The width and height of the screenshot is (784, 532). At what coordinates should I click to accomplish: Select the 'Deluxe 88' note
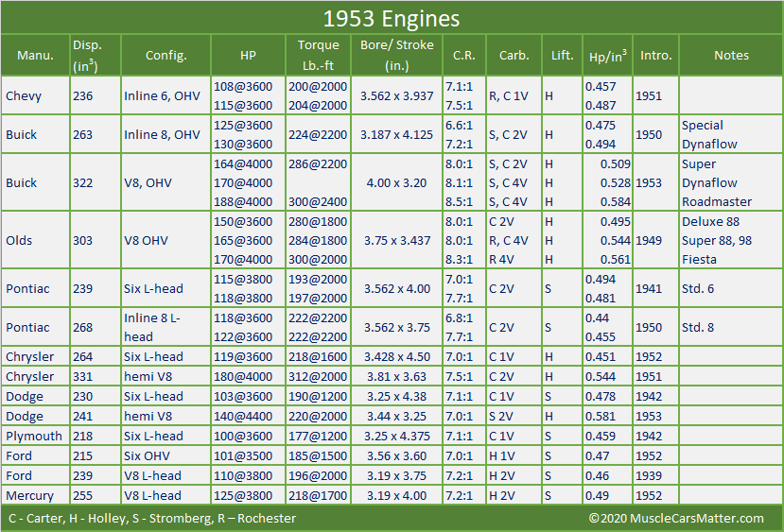710,221
